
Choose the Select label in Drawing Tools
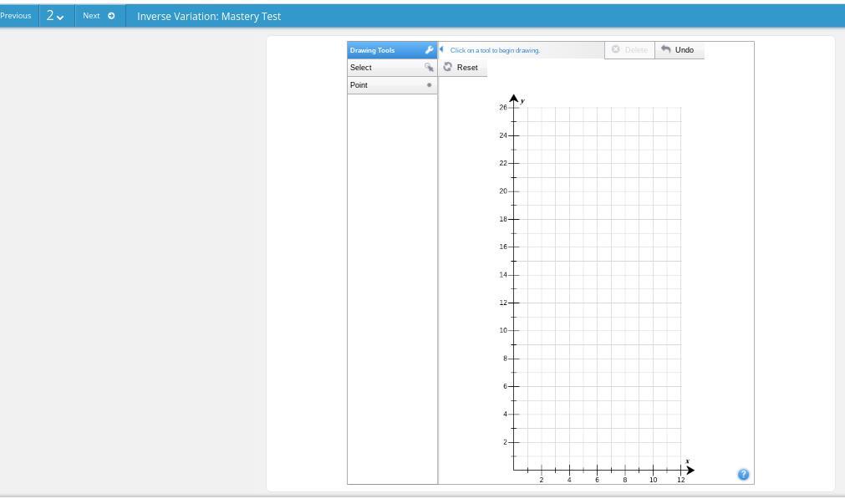[361, 68]
